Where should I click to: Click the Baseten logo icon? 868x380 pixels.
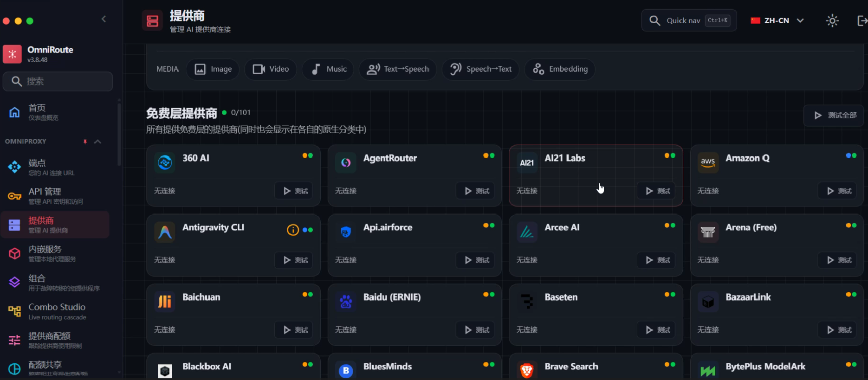[527, 302]
